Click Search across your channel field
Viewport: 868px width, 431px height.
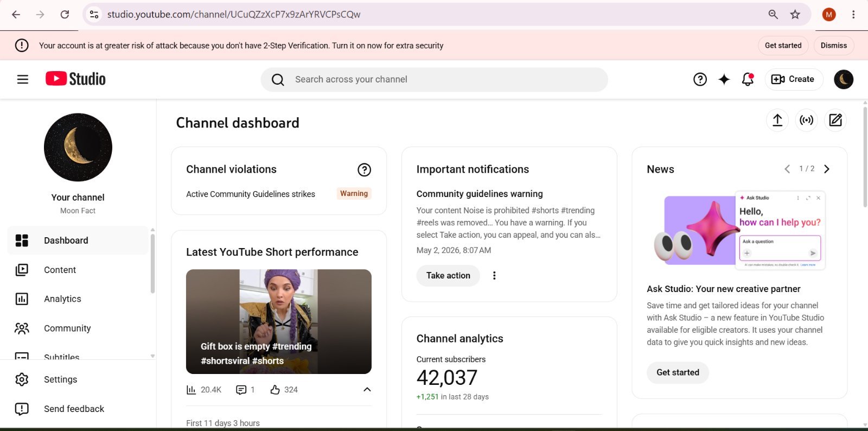pos(434,79)
